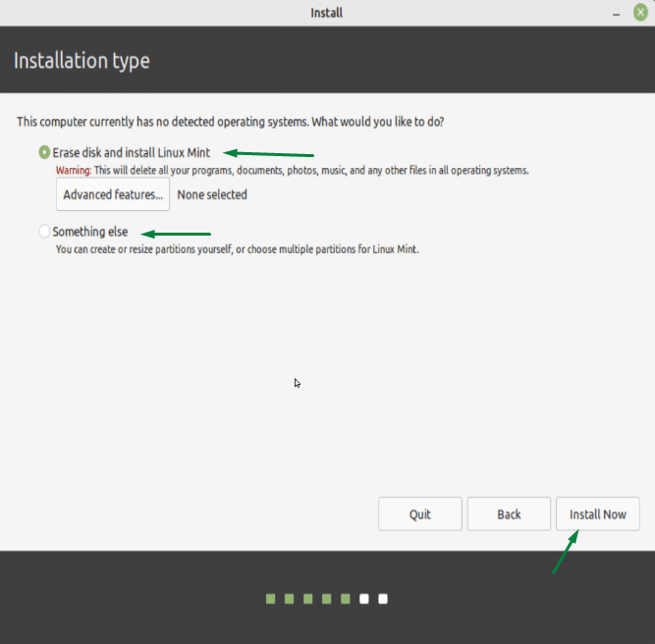Click the green arrow beside Something else
The height and width of the screenshot is (644, 655).
pyautogui.click(x=177, y=234)
